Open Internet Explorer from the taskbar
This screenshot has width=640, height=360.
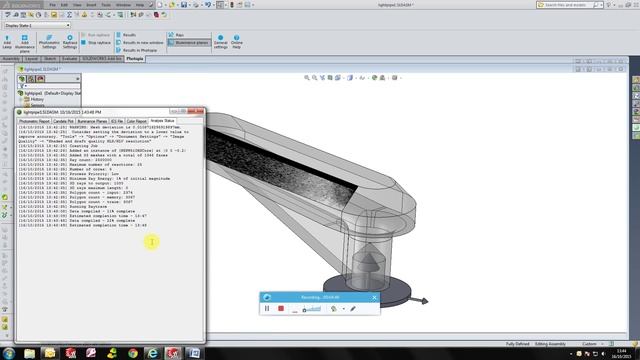153,353
